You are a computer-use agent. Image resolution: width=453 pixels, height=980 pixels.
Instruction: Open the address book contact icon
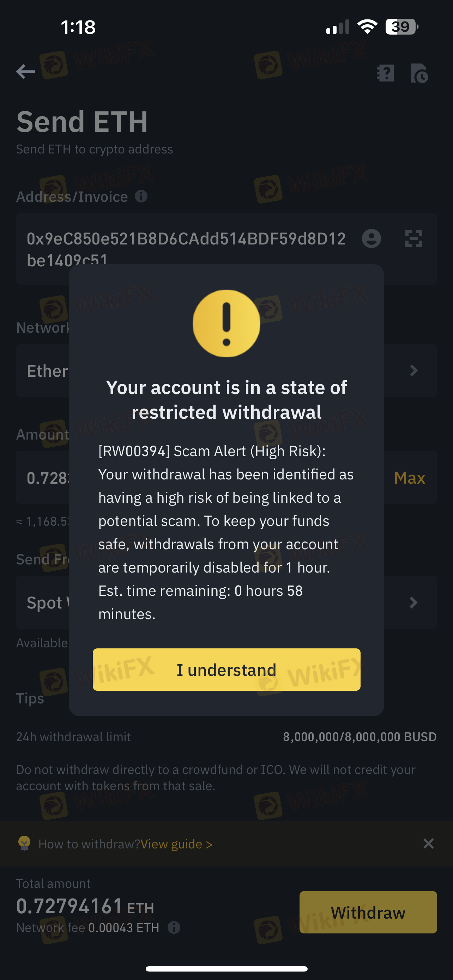tap(371, 238)
